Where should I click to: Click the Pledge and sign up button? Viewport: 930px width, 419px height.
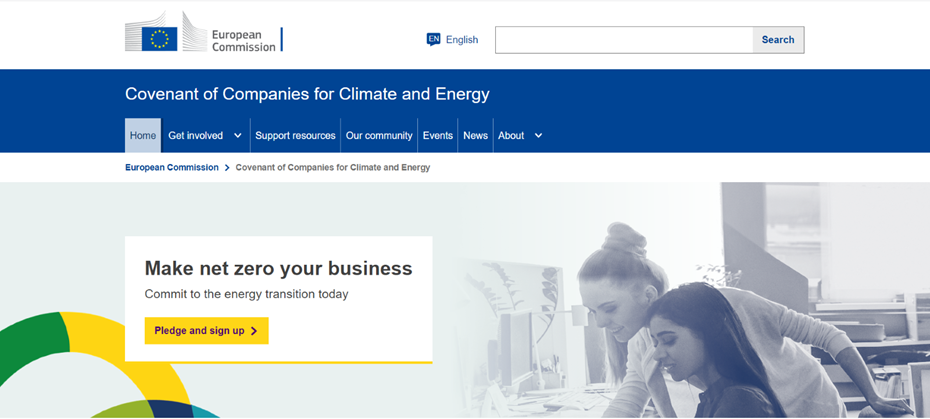pyautogui.click(x=206, y=331)
